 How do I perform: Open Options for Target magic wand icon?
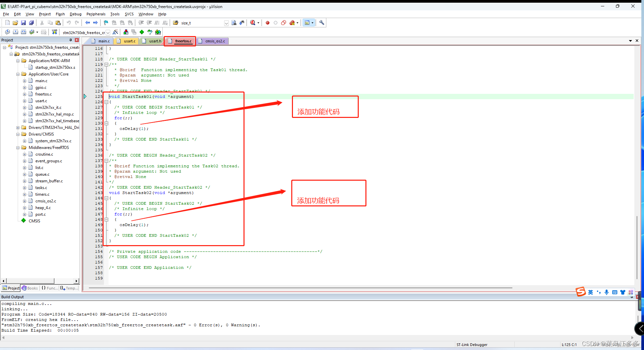tap(115, 32)
